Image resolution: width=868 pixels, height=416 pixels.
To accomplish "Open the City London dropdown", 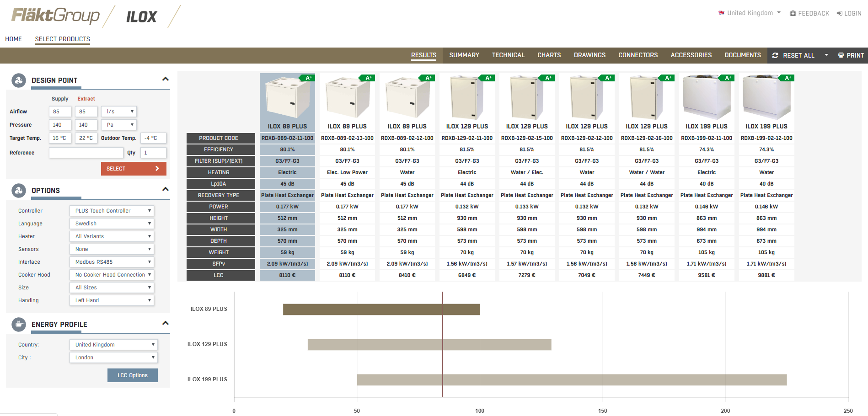I will [113, 357].
